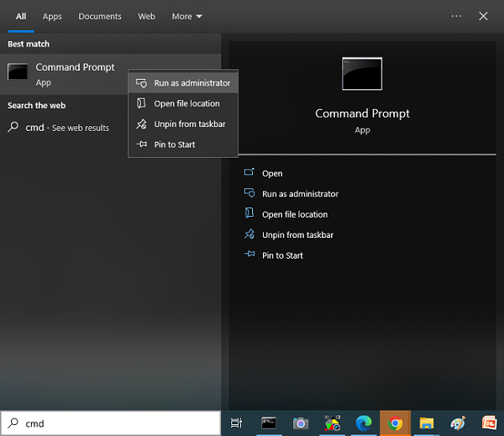Open cmd See web results suggestion
This screenshot has height=436, width=504.
[67, 128]
